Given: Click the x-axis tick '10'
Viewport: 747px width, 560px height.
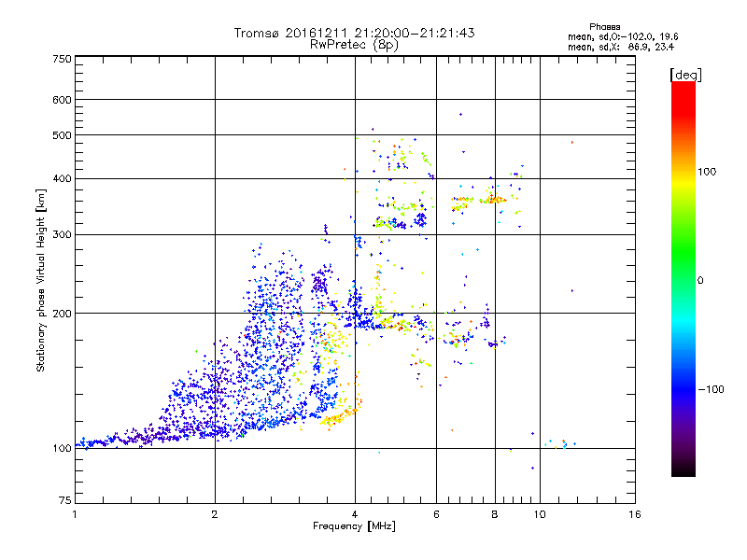Looking at the screenshot, I should pyautogui.click(x=540, y=514).
